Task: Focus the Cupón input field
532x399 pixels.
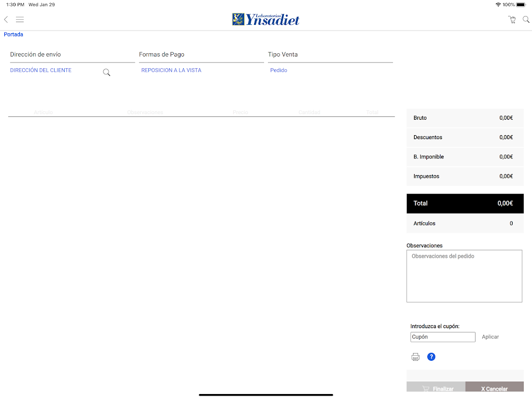Action: tap(442, 337)
